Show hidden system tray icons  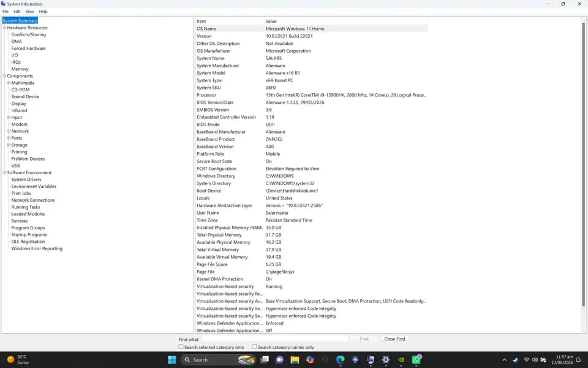tap(504, 360)
